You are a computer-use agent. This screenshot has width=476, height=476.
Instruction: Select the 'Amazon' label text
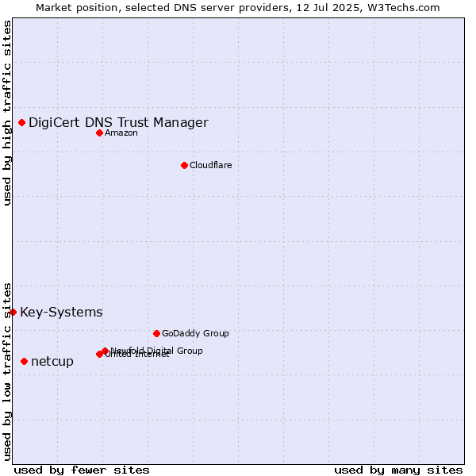click(121, 133)
